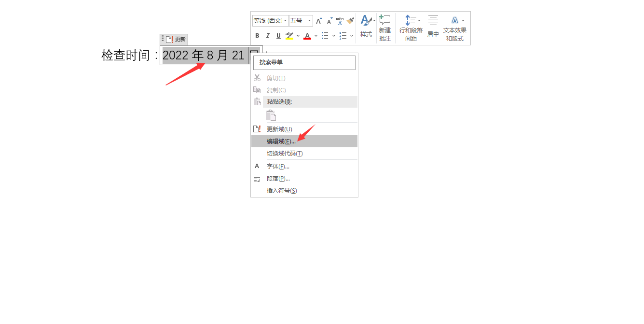Open font size combo box 五号
The height and width of the screenshot is (324, 644).
[x=301, y=21]
